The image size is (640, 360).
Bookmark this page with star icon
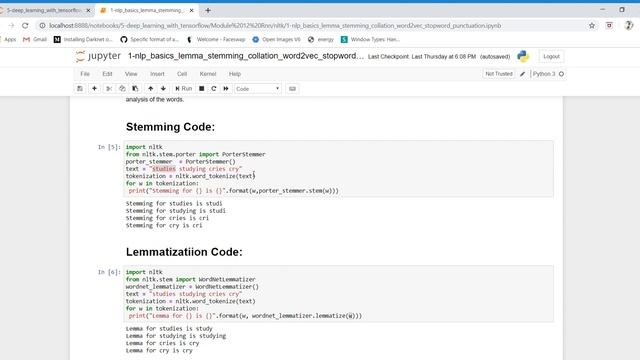pos(592,25)
